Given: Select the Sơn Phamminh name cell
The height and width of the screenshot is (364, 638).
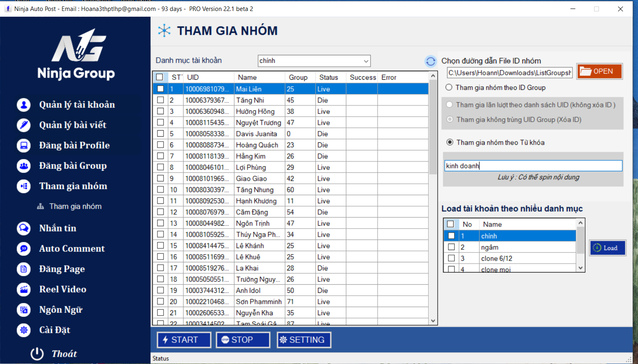Looking at the screenshot, I should 259,301.
